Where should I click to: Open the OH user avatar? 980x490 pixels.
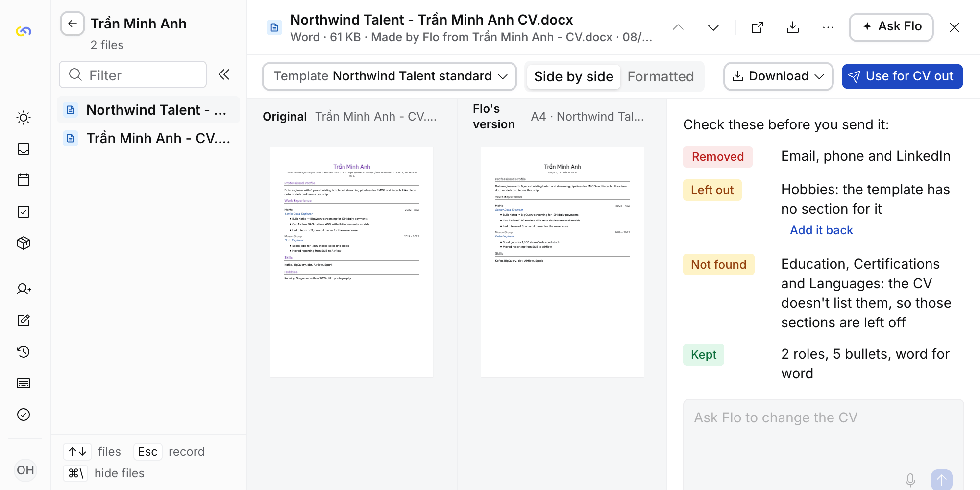point(25,470)
